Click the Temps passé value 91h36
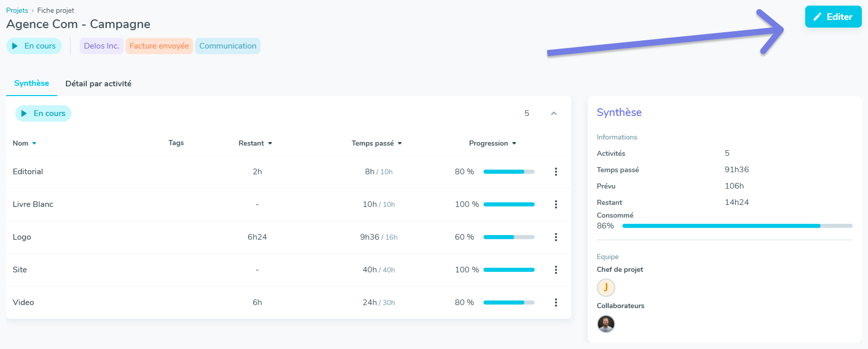Image resolution: width=868 pixels, height=349 pixels. point(737,170)
